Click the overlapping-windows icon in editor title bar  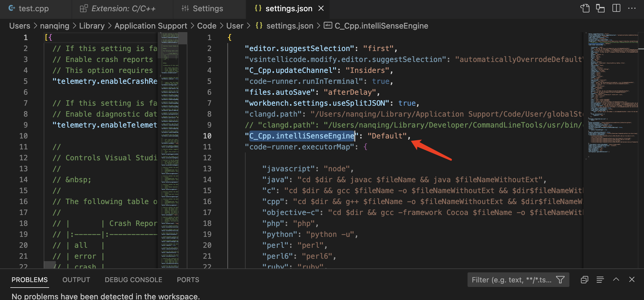point(600,8)
